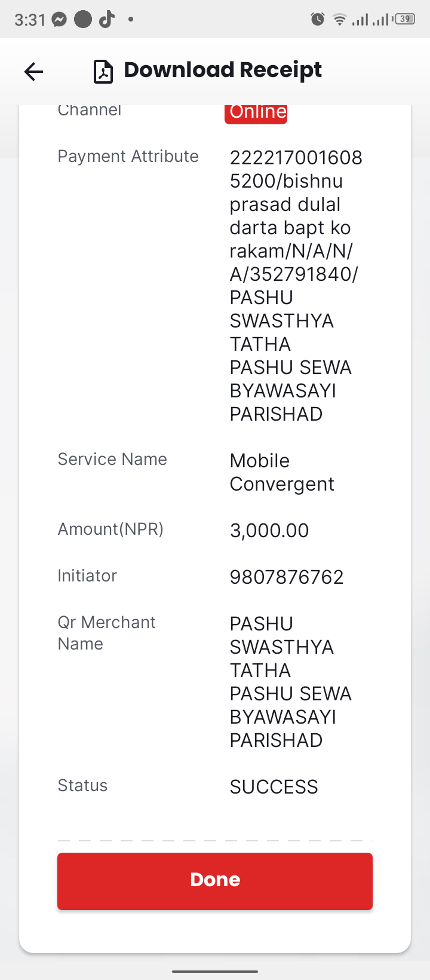430x980 pixels.
Task: Tap the red Online channel badge
Action: [x=256, y=112]
